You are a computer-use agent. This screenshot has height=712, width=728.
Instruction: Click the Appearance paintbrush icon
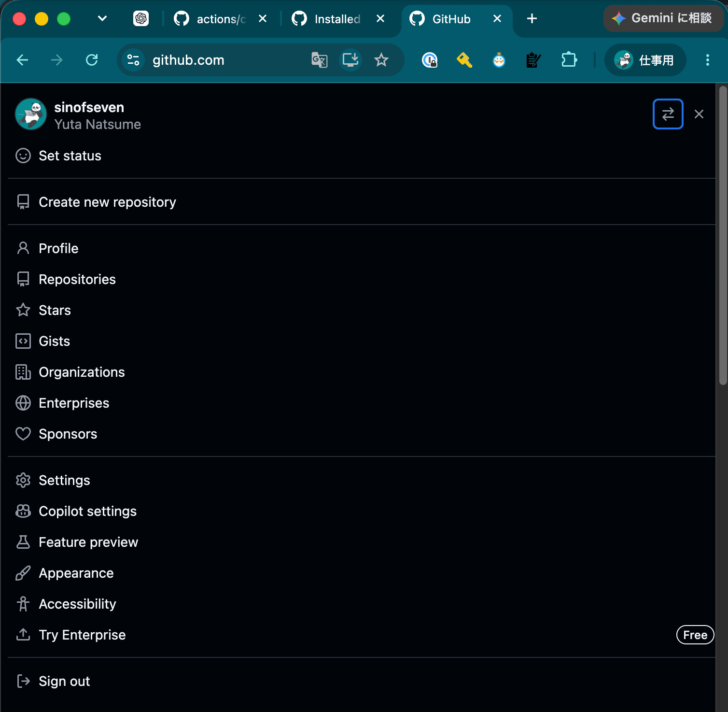pyautogui.click(x=23, y=573)
